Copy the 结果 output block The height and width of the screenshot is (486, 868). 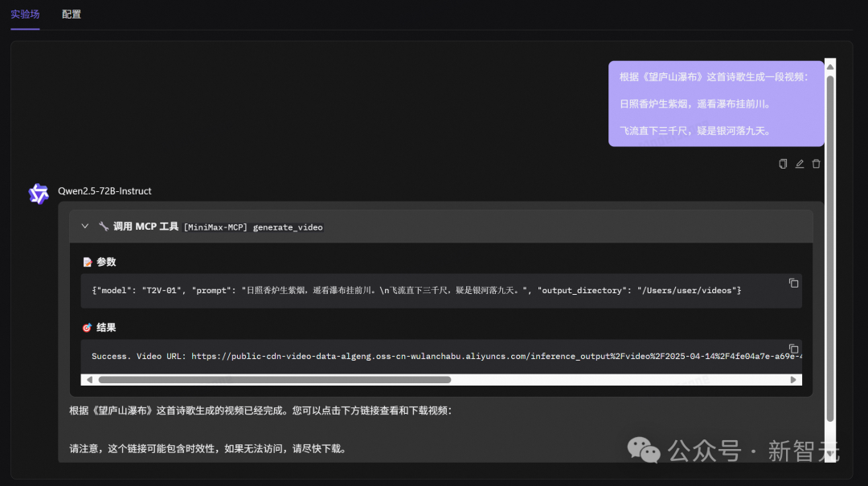793,349
